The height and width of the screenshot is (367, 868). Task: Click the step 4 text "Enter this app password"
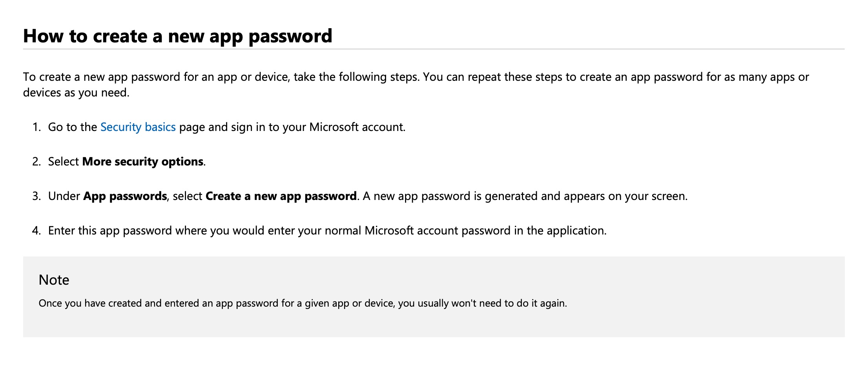click(x=110, y=231)
